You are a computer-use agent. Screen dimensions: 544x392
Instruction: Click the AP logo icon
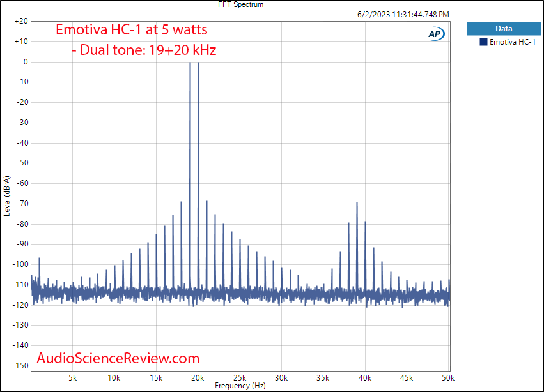coord(436,34)
